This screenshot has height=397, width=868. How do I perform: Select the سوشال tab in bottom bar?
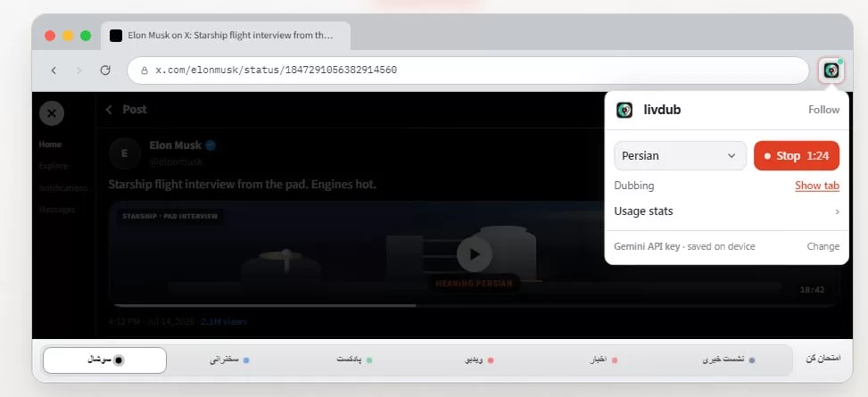click(x=104, y=360)
